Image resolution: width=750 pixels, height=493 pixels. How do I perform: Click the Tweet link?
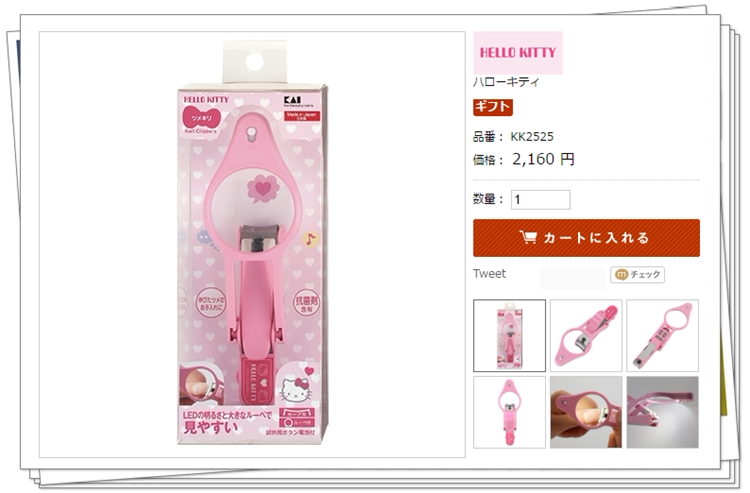[x=489, y=274]
